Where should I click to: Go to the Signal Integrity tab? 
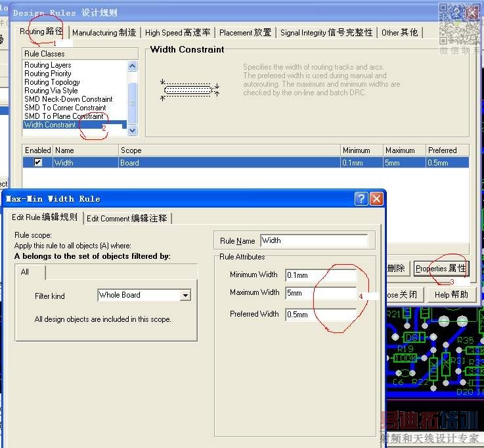[326, 32]
